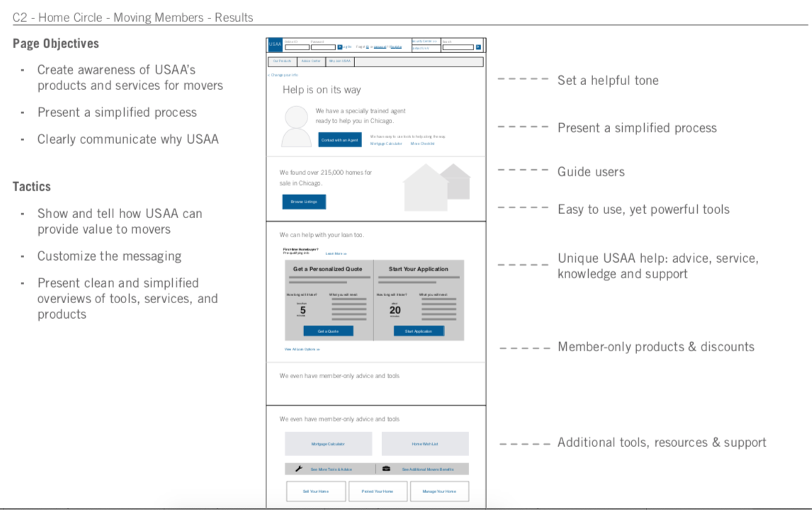812x510 pixels.
Task: Open the Our Products nav tab
Action: click(x=282, y=62)
